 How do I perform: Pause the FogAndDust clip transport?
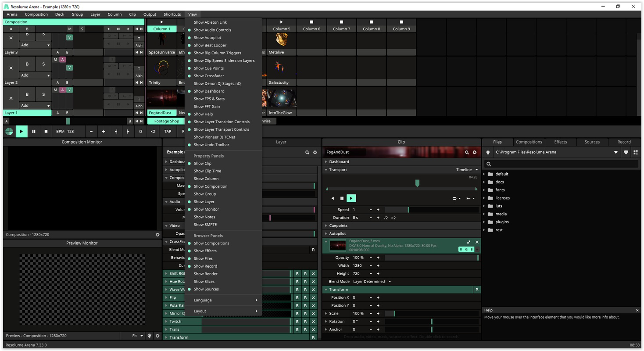[x=342, y=198]
